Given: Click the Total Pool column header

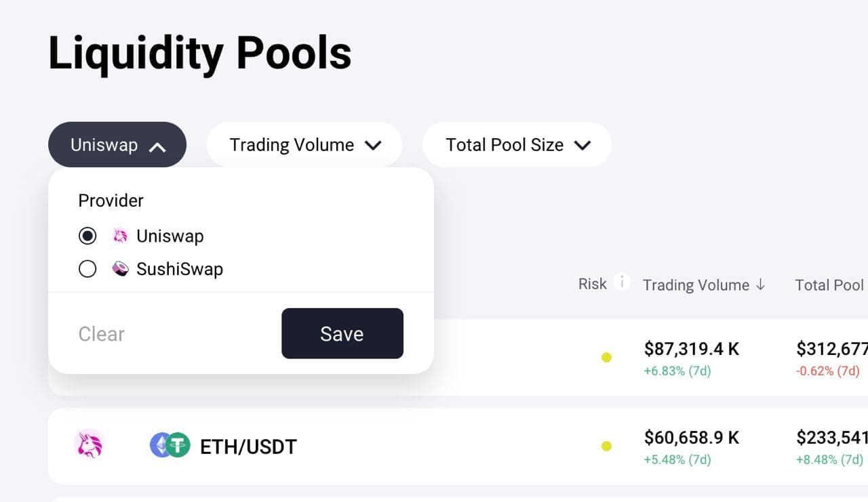Looking at the screenshot, I should click(x=830, y=285).
